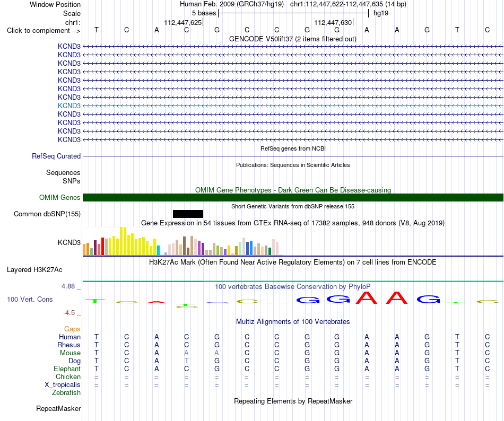Viewport: 504px width, 421px height.
Task: Click the Gaps row label
Action: pos(72,329)
